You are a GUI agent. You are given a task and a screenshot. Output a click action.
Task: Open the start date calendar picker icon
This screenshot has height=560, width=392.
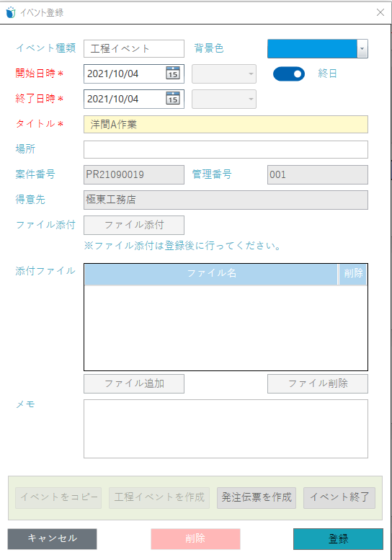173,73
